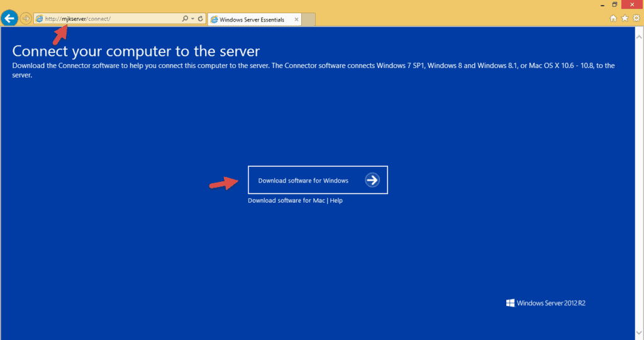Click Download software for Windows button
This screenshot has width=644, height=340.
pyautogui.click(x=318, y=180)
